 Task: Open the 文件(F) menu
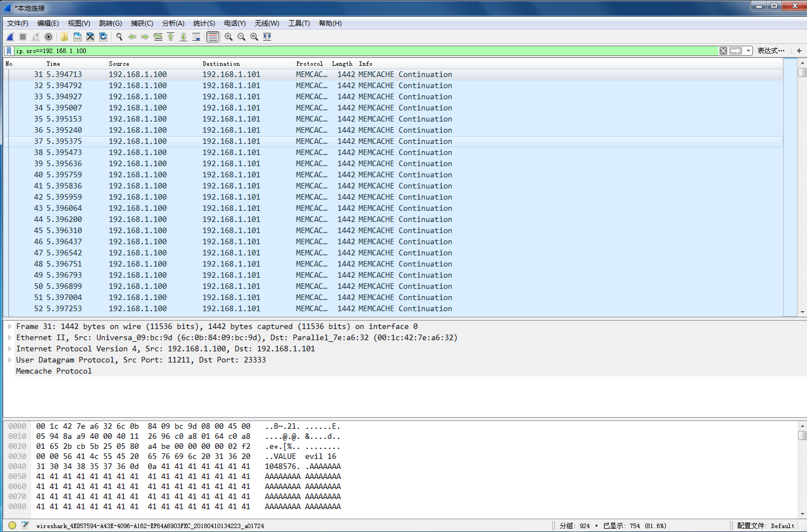[18, 23]
